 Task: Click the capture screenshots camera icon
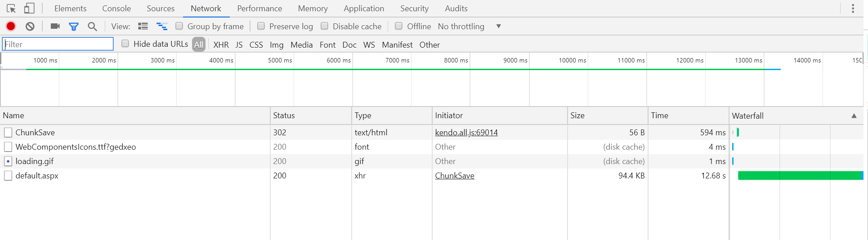tap(55, 26)
